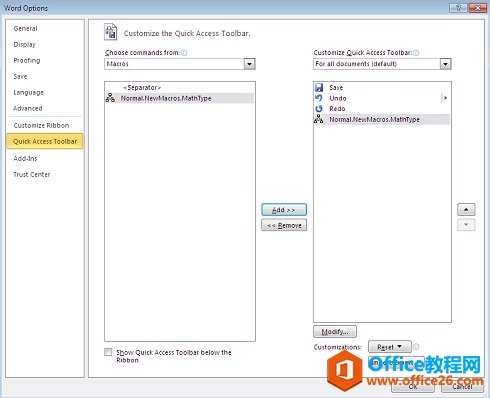
Task: Click macro icon beside MathType in left list
Action: tap(110, 98)
